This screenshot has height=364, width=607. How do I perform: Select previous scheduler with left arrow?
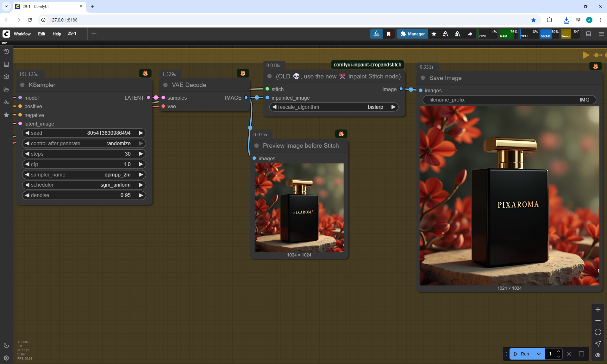tap(27, 185)
